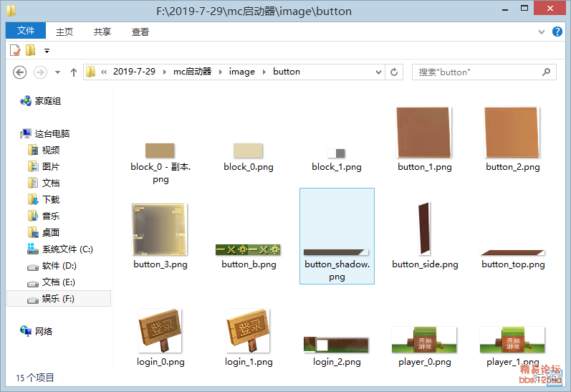Image resolution: width=571 pixels, height=392 pixels.
Task: Show hidden path levels via the double chevron
Action: [x=104, y=72]
